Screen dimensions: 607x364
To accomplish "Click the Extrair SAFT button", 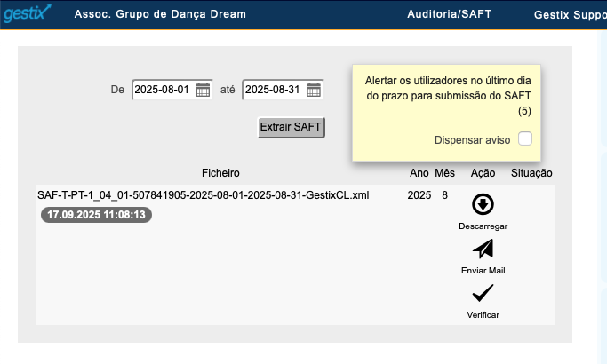I will coord(292,127).
